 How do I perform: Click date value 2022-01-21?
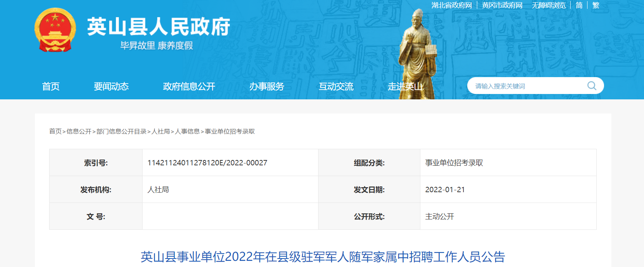(x=445, y=190)
